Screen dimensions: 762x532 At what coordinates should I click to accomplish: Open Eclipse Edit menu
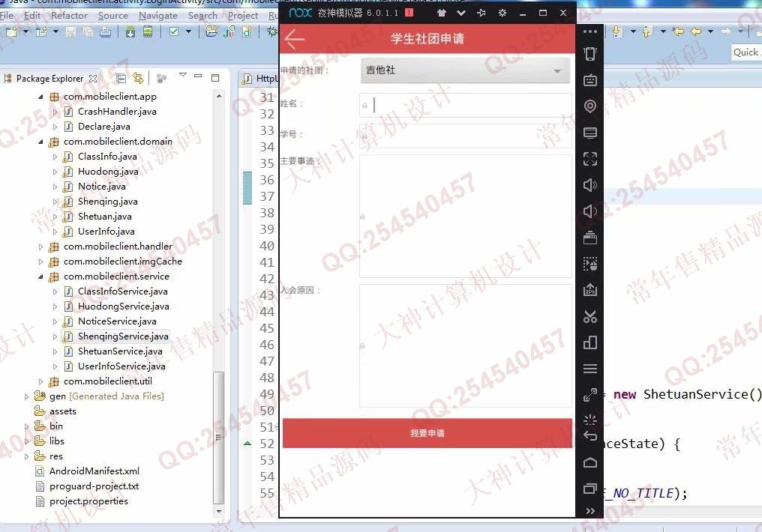tap(32, 16)
